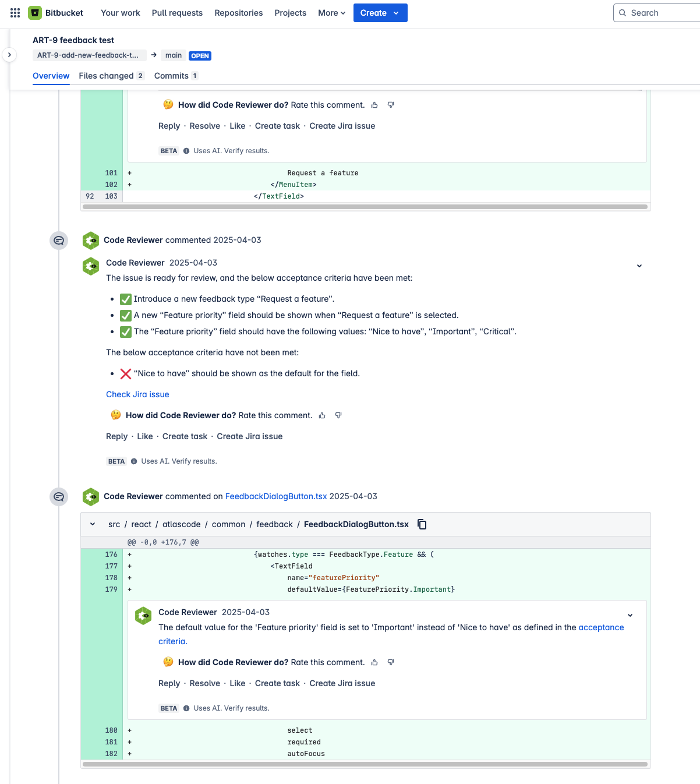Click the Check Jira issue link
Viewport: 700px width, 784px height.
point(137,394)
